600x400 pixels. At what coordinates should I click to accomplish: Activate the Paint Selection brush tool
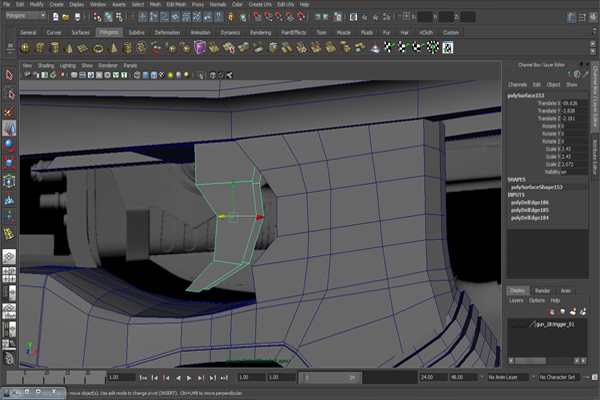(9, 111)
